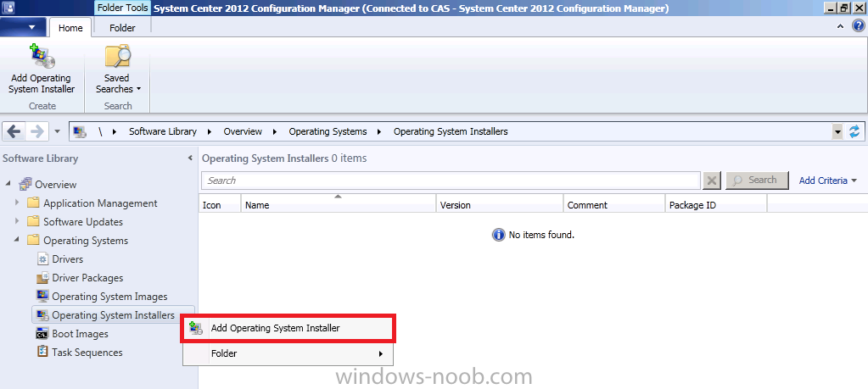Screen dimensions: 868x389
Task: Click Overview in the breadcrumb path
Action: coord(243,131)
